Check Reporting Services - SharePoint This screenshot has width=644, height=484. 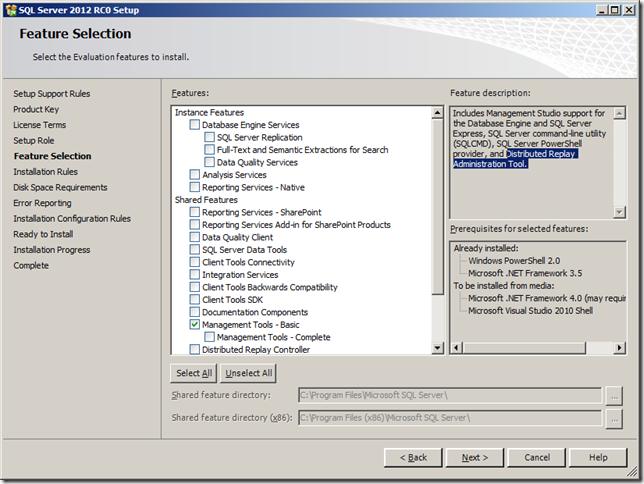[195, 212]
